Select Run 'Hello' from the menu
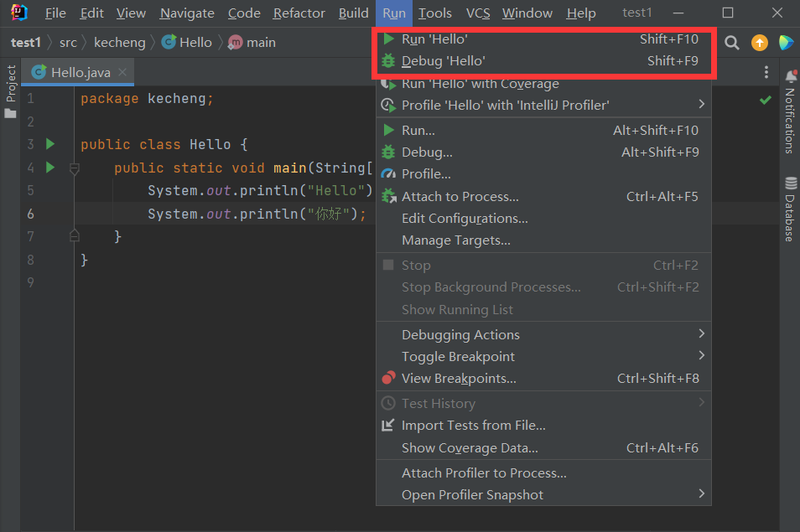This screenshot has height=532, width=800. click(434, 39)
